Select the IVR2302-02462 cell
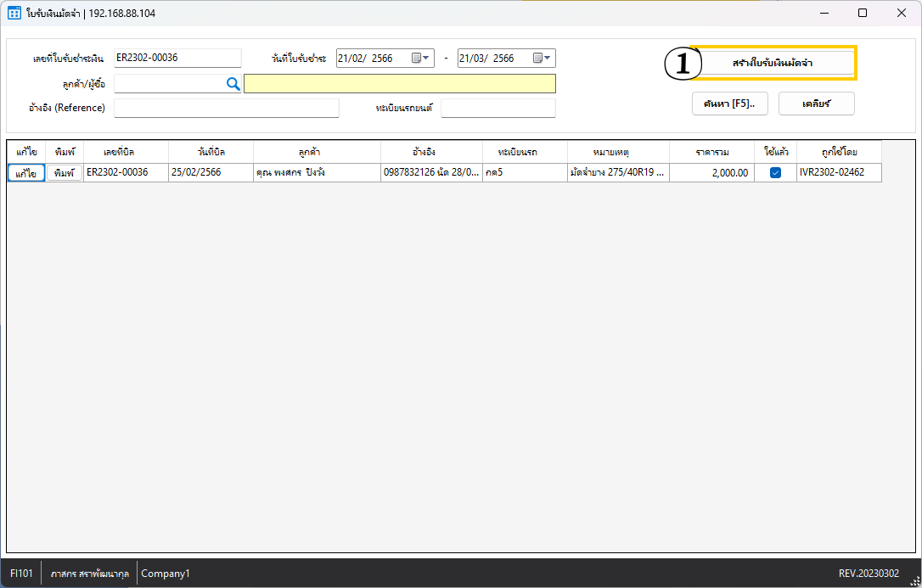This screenshot has height=588, width=922. [838, 173]
